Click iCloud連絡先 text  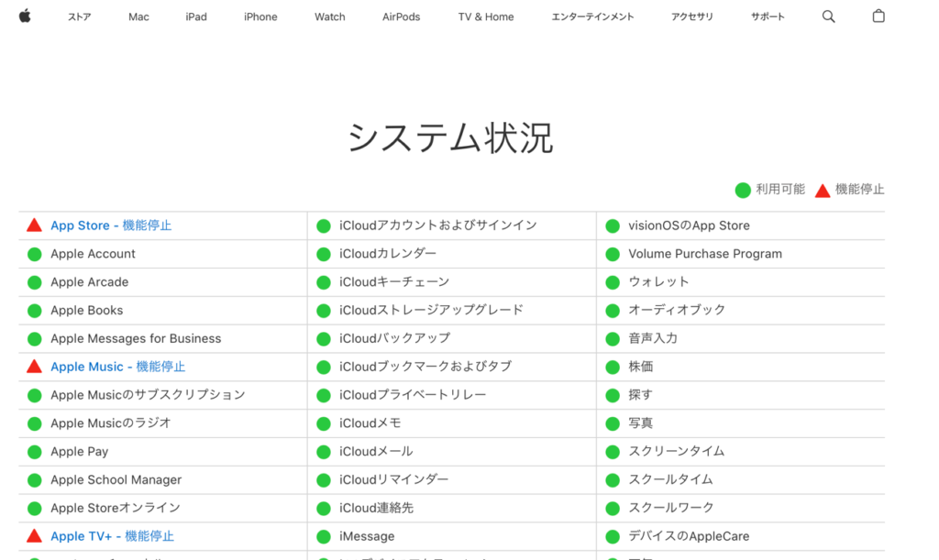376,508
